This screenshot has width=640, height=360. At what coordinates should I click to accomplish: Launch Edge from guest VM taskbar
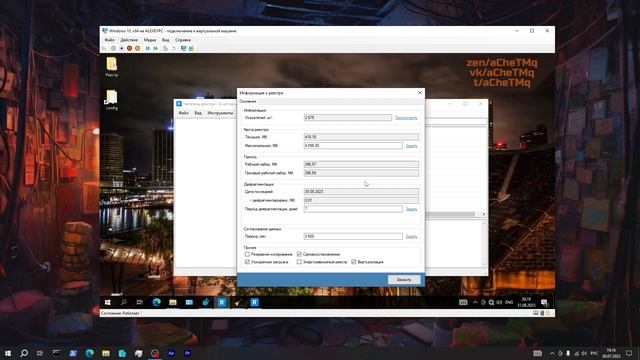156,302
